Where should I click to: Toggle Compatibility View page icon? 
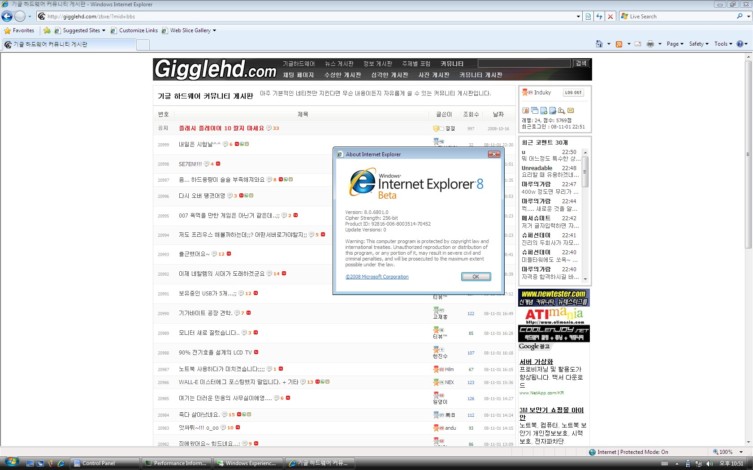pos(588,16)
